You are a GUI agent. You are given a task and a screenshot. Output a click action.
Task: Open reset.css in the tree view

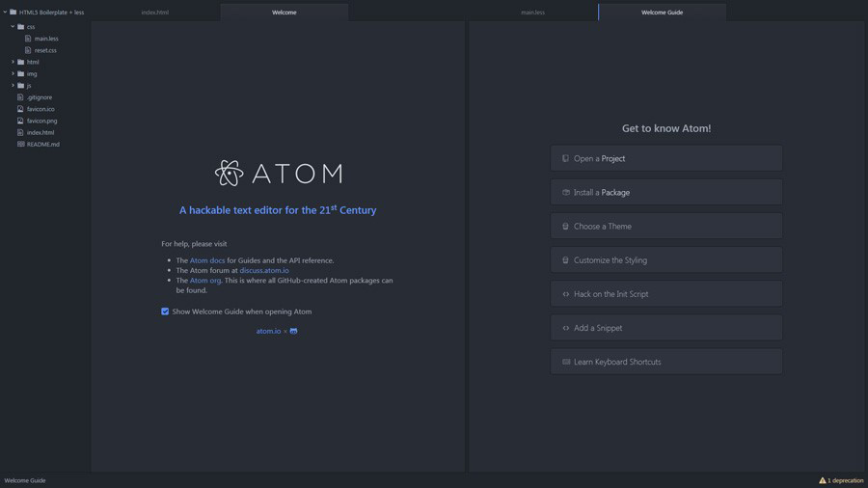coord(45,50)
